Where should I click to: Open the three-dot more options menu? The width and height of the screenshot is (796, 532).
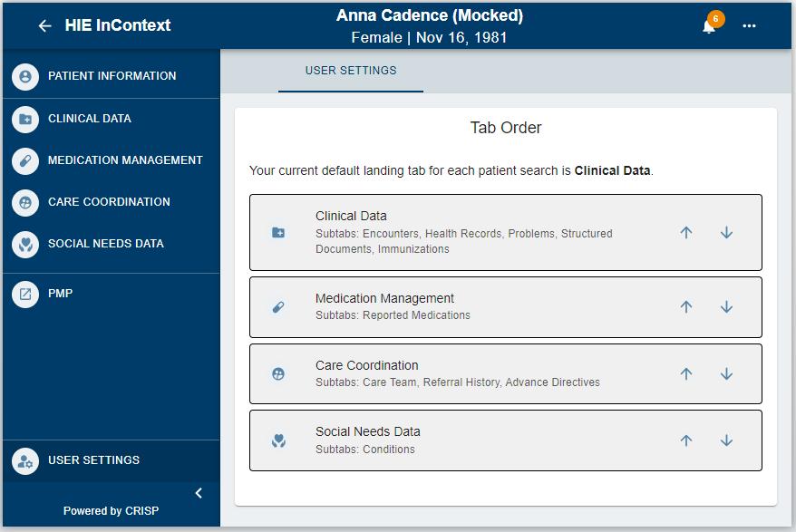point(749,26)
